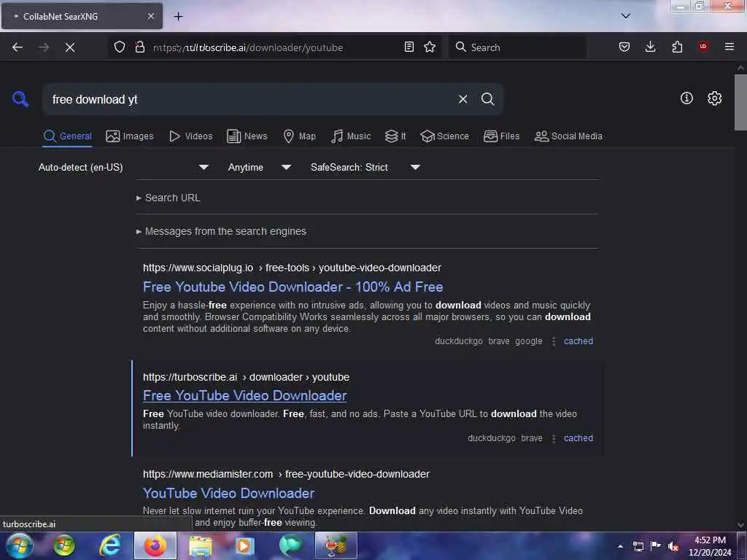Bookmark this page with the star icon
This screenshot has width=747, height=560.
430,47
